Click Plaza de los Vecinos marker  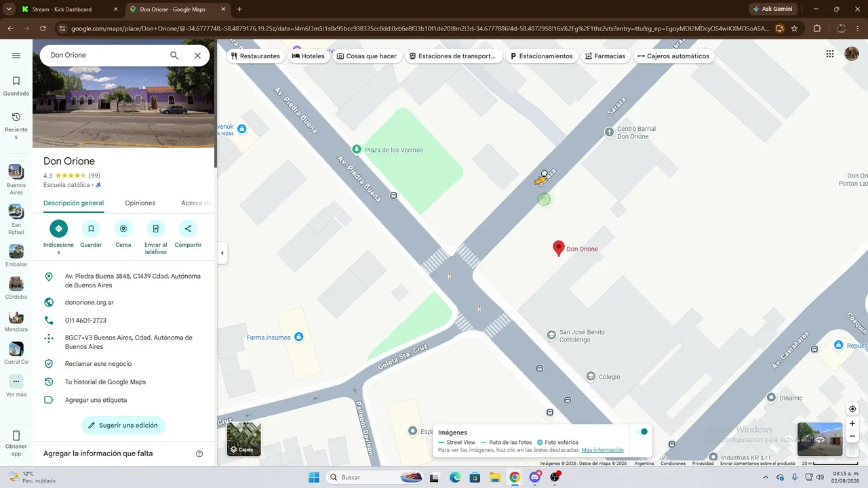[x=357, y=149]
